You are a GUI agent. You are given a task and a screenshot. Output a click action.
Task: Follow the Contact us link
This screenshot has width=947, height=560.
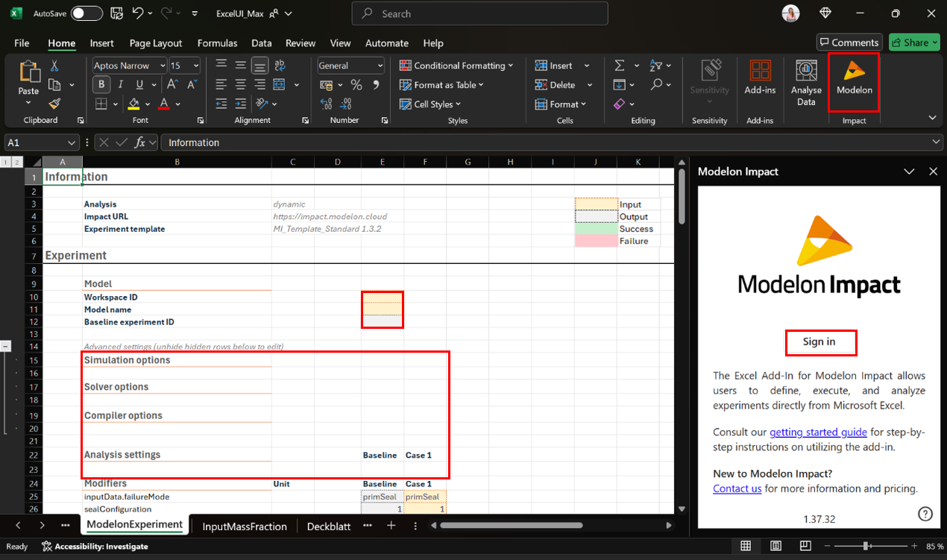coord(737,488)
